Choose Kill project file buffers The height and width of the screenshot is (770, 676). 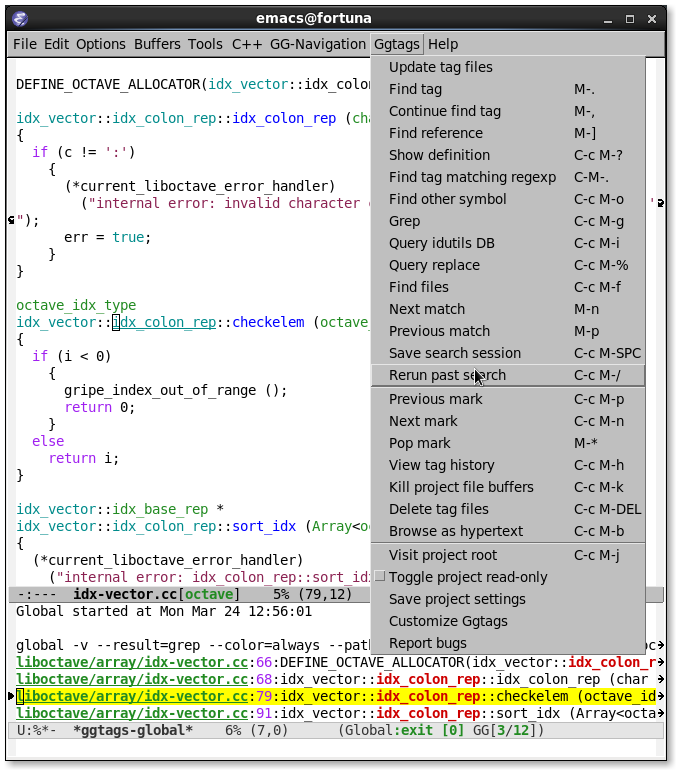pos(508,487)
